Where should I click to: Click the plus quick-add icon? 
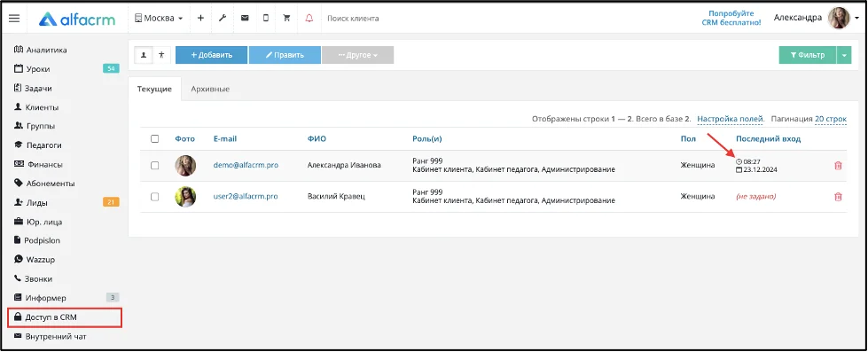click(200, 19)
